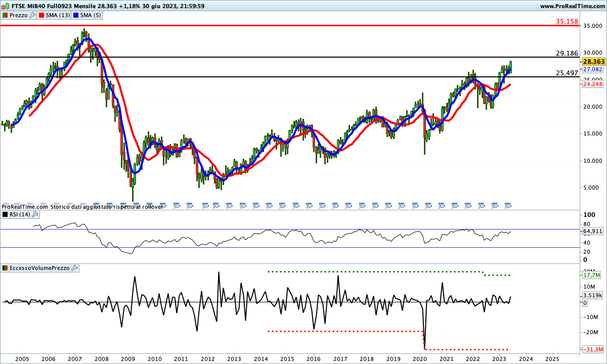Click the candlestick chart icon in title bar

(x=5, y=6)
